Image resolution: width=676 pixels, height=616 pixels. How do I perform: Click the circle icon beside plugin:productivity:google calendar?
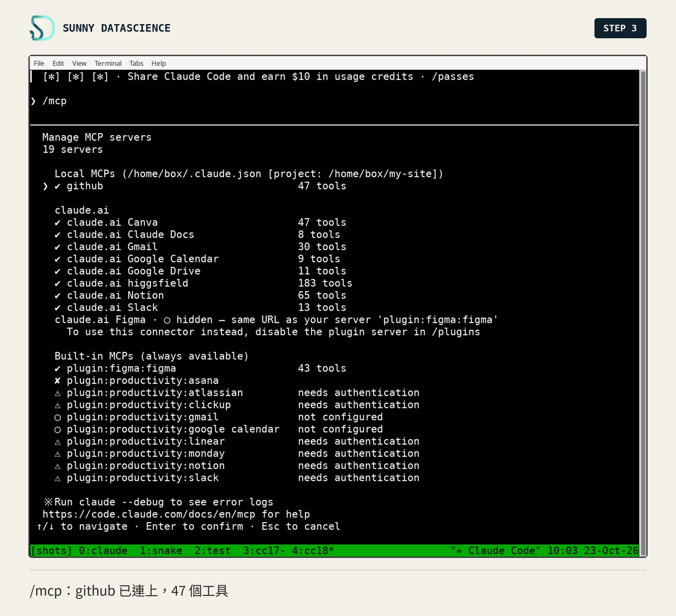[57, 430]
